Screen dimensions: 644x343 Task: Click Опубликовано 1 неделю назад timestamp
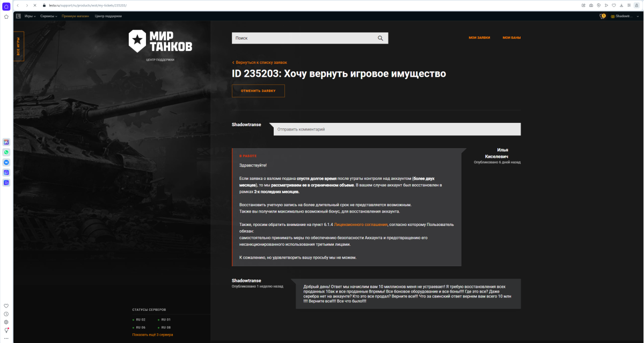pyautogui.click(x=258, y=286)
